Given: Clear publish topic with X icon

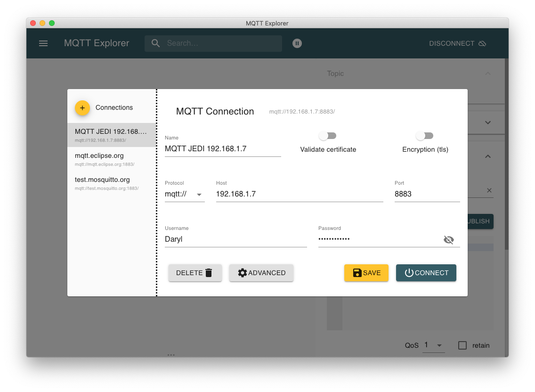Looking at the screenshot, I should pos(489,190).
